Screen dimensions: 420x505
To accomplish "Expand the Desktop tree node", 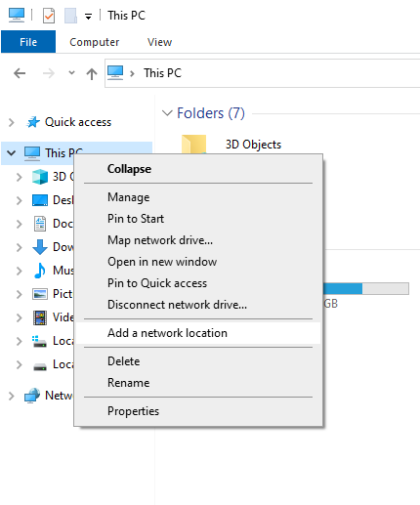I will (x=20, y=200).
